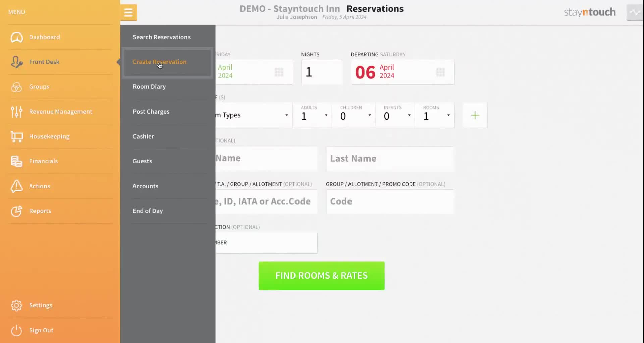Open the departure date calendar grid icon
Screen dimensions: 644x343
[x=441, y=72]
